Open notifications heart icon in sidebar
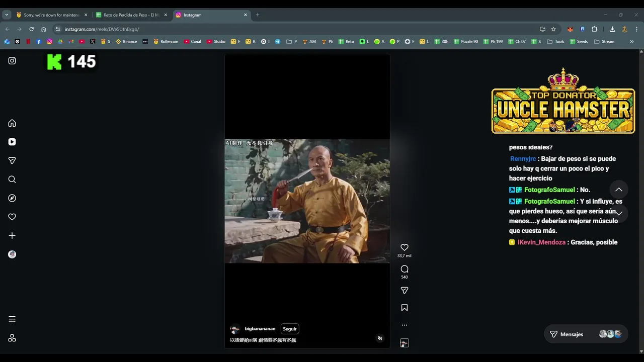 coord(12,217)
